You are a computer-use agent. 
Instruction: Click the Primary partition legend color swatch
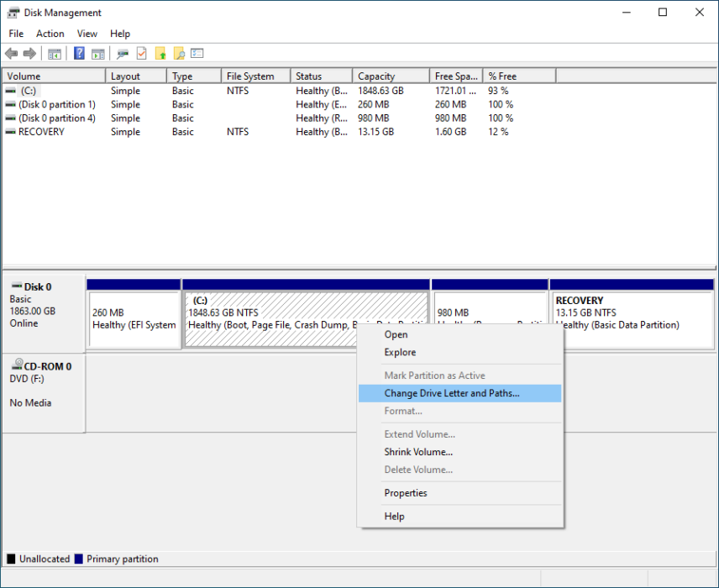81,559
